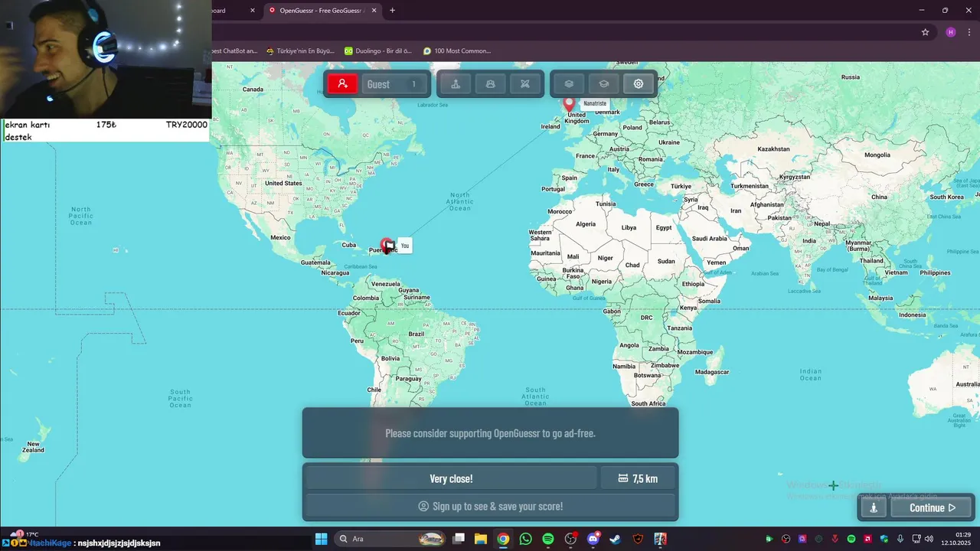Open Steam from the taskbar

pos(615,539)
